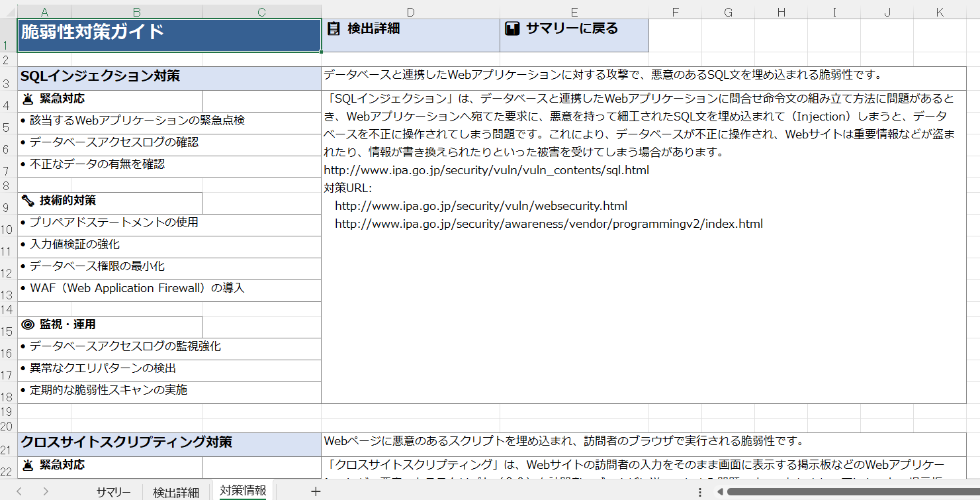This screenshot has height=500, width=980.
Task: Select the 対策情報 sheet tab
Action: [243, 491]
